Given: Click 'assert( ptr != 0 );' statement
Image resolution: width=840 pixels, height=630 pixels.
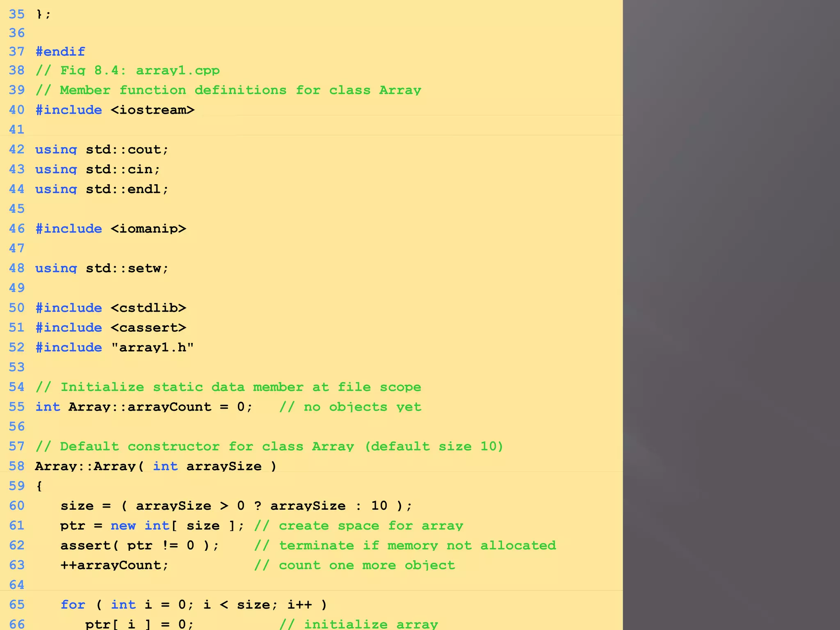Looking at the screenshot, I should click(x=140, y=546).
